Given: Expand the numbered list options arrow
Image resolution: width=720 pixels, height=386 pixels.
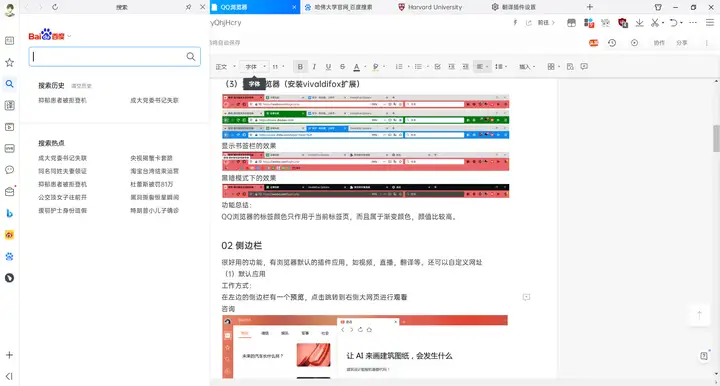Looking at the screenshot, I should [x=408, y=67].
